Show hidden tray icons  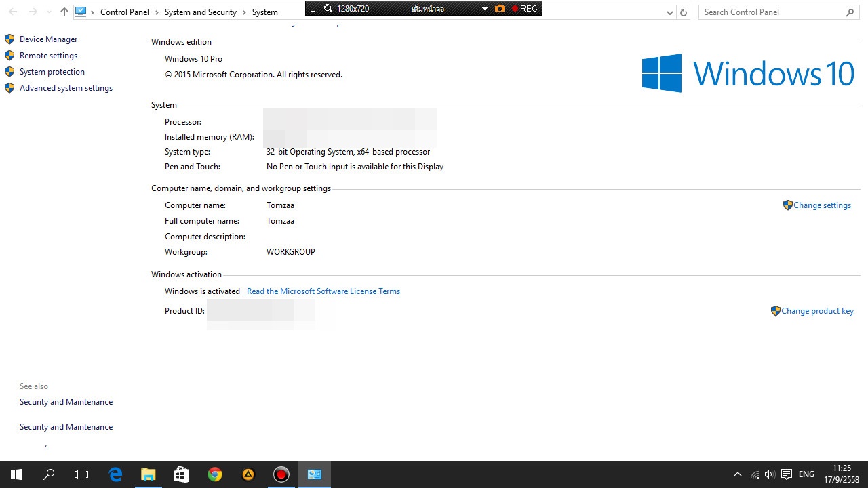[738, 474]
